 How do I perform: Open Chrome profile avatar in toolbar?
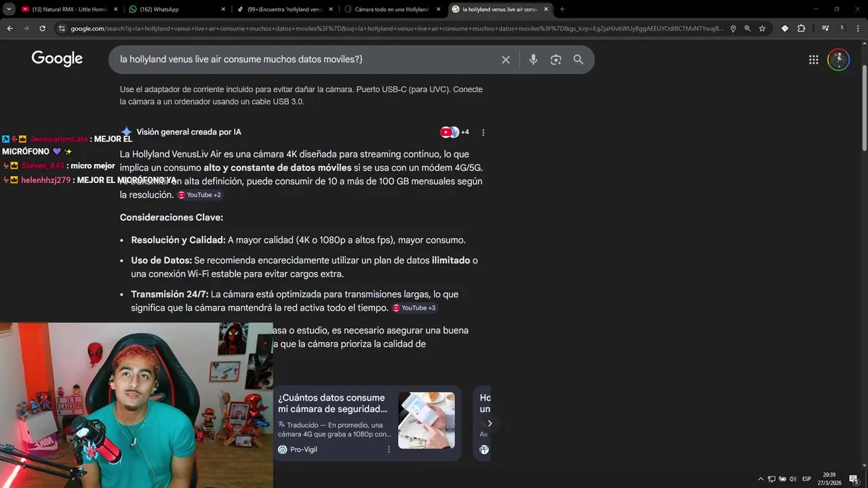click(x=842, y=28)
